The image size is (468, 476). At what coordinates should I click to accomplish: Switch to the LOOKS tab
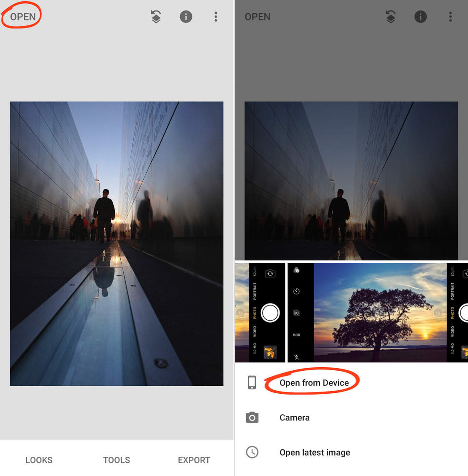click(x=39, y=460)
